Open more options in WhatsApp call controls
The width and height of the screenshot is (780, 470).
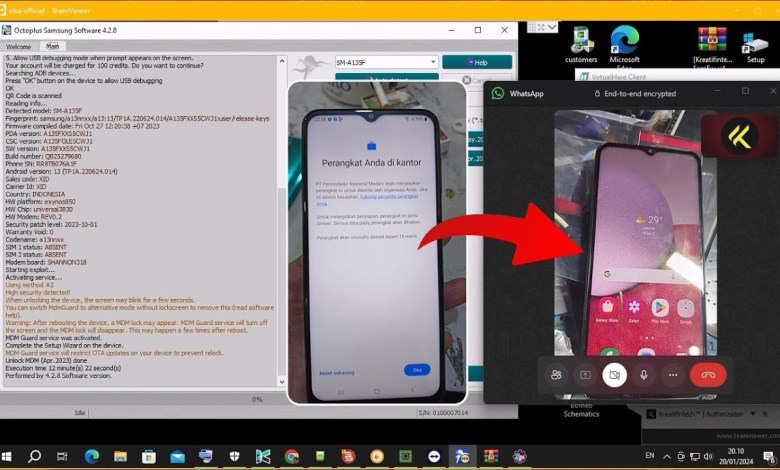(672, 374)
